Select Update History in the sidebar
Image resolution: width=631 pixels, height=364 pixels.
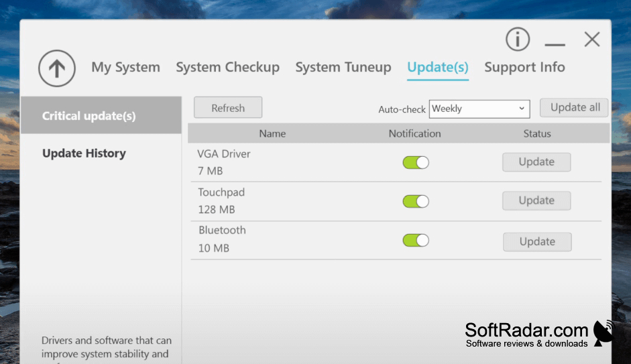click(x=84, y=154)
